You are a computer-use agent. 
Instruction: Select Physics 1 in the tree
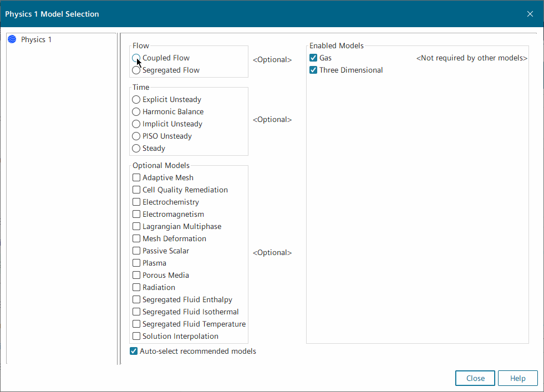(36, 40)
